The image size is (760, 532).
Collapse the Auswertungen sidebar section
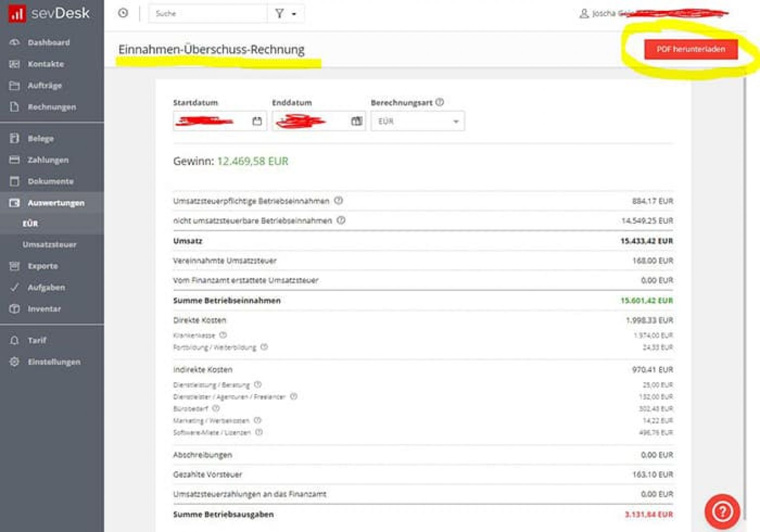52,203
